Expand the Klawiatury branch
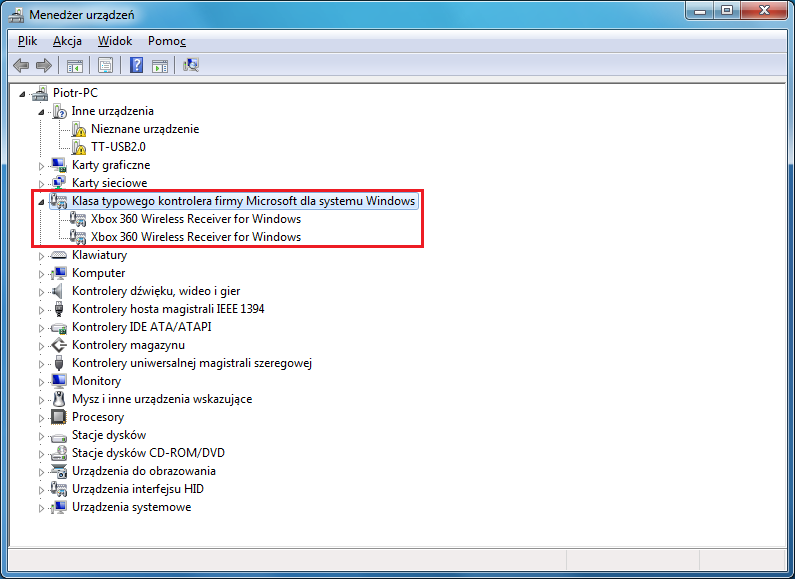This screenshot has height=579, width=795. click(42, 256)
